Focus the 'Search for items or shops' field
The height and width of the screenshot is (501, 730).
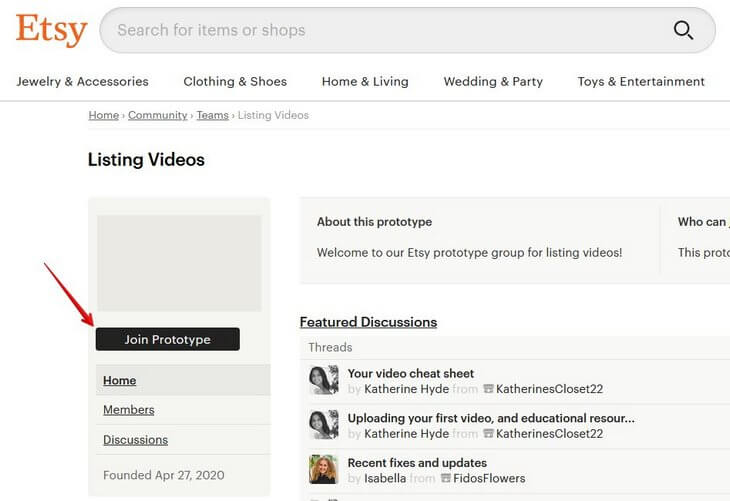pos(407,30)
